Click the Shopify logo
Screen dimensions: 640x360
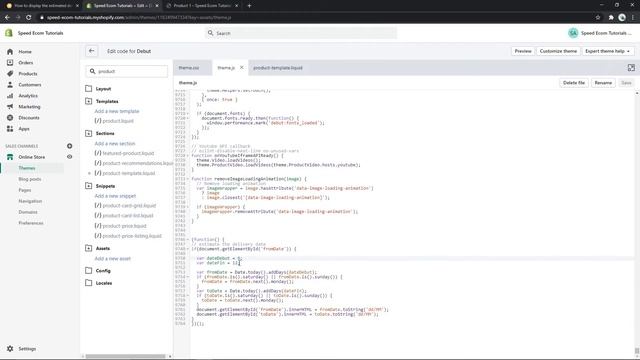(9, 33)
